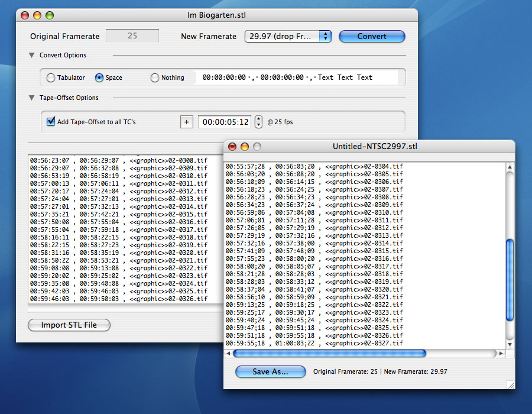Screen dimensions: 532x414
Task: Click the plus sign offset button
Action: pyautogui.click(x=187, y=122)
